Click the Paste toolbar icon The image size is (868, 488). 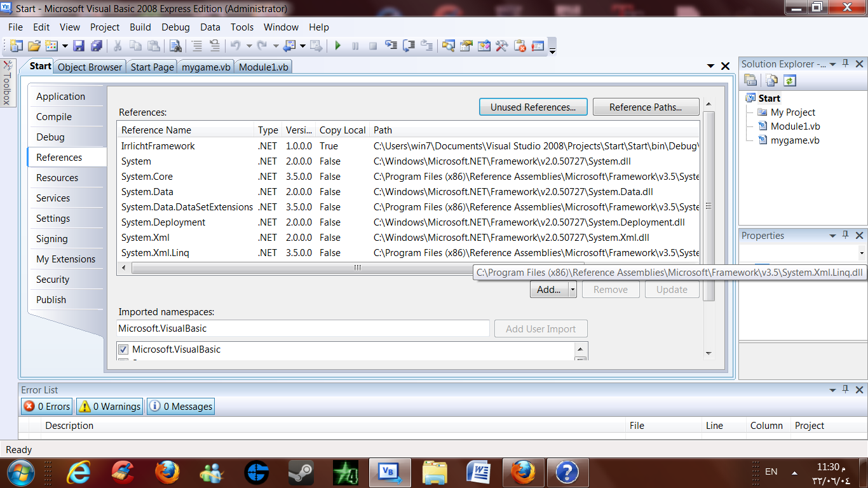click(x=153, y=46)
